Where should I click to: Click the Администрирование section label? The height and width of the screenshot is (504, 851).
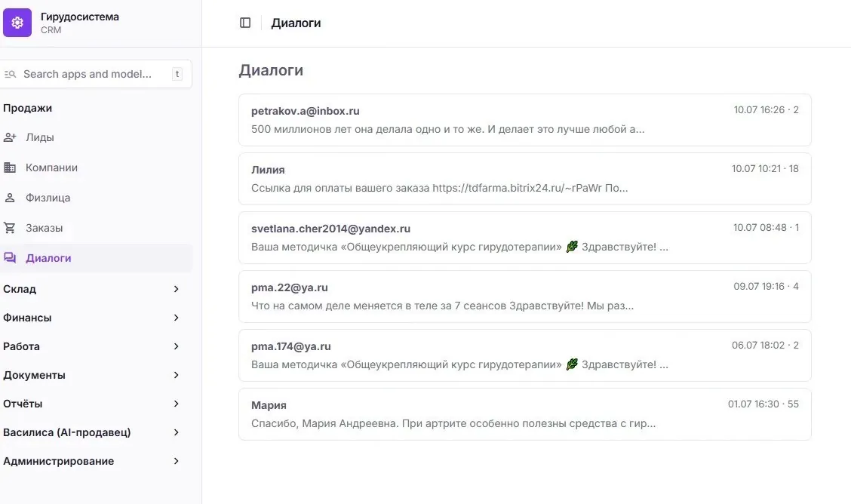(x=59, y=462)
